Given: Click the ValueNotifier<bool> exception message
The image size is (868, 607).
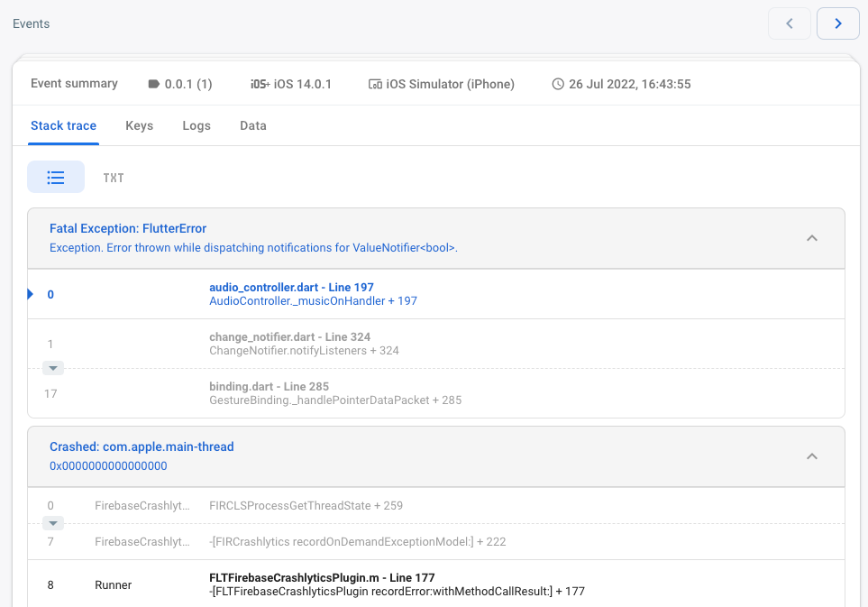Looking at the screenshot, I should coord(253,248).
